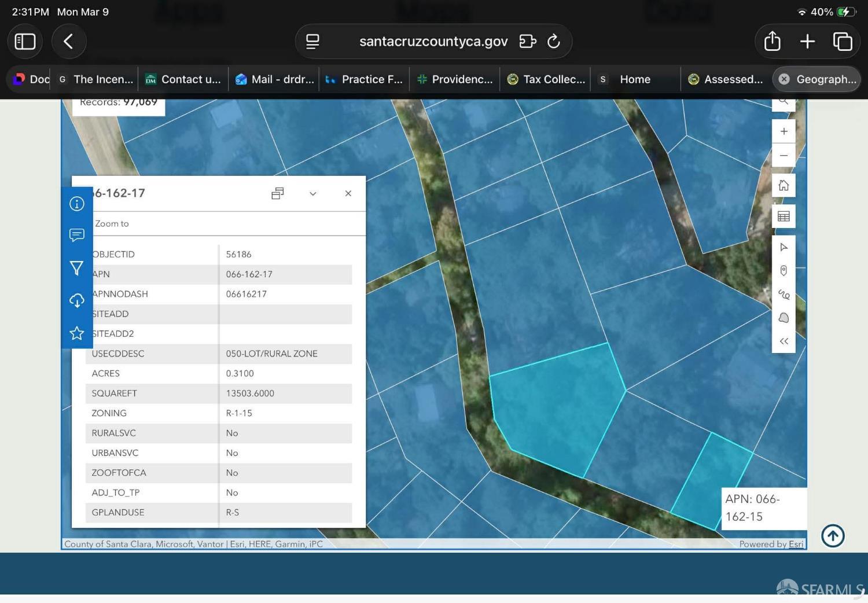Switch to the Tax Collec... tab
The width and height of the screenshot is (868, 603).
[547, 79]
